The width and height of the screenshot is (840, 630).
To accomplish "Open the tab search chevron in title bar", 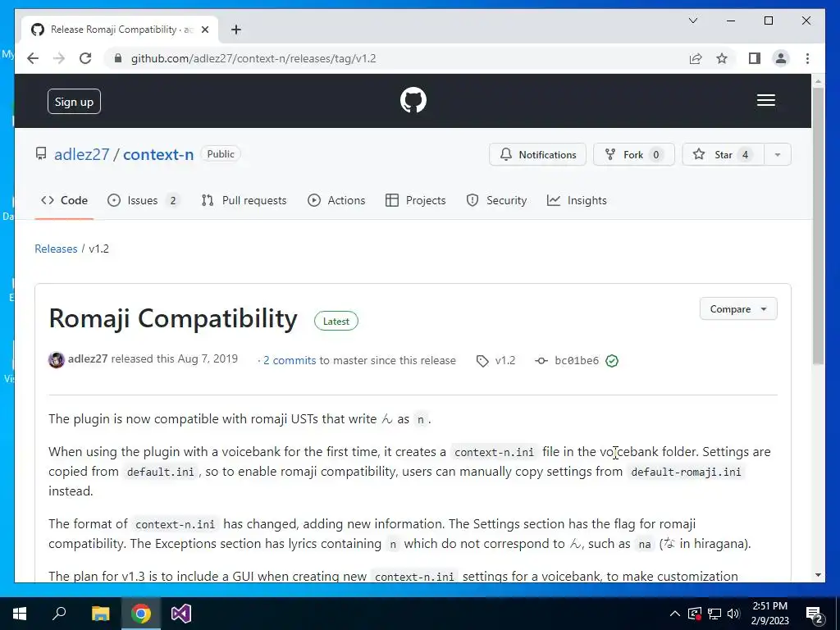I will coord(692,21).
